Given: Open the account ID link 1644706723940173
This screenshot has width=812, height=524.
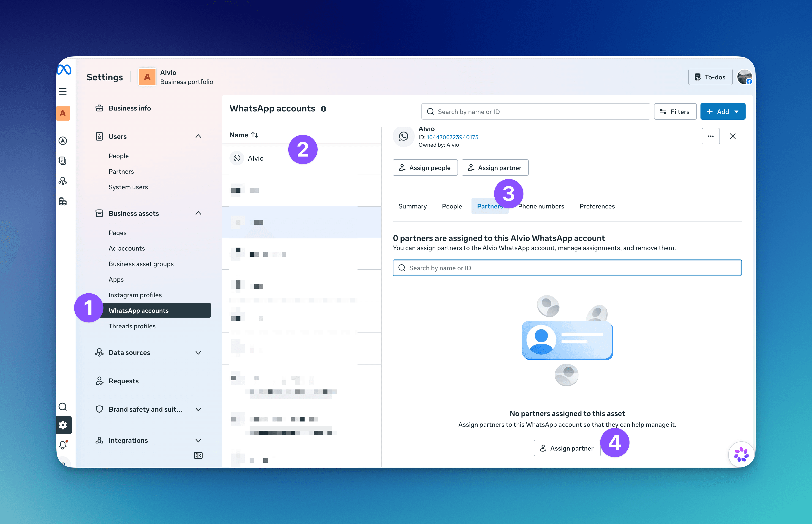Looking at the screenshot, I should [x=452, y=137].
